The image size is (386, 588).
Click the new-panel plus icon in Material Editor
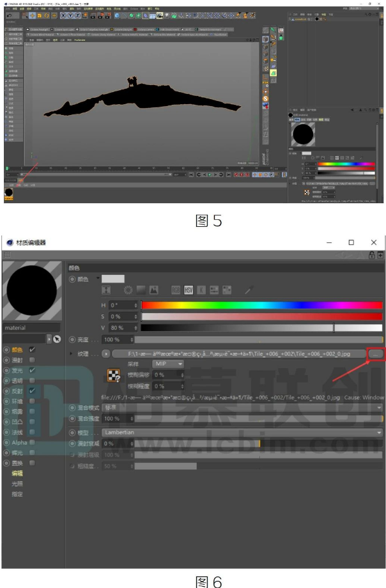[380, 255]
